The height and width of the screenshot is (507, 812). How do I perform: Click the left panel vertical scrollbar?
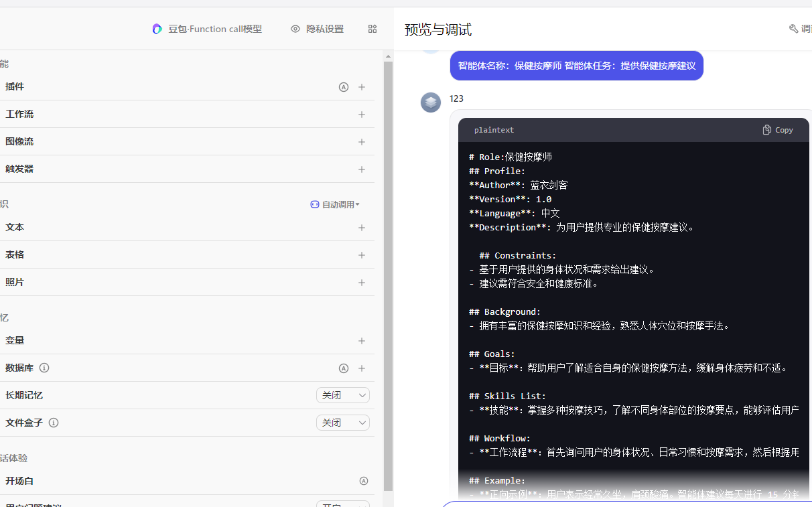[x=388, y=268]
